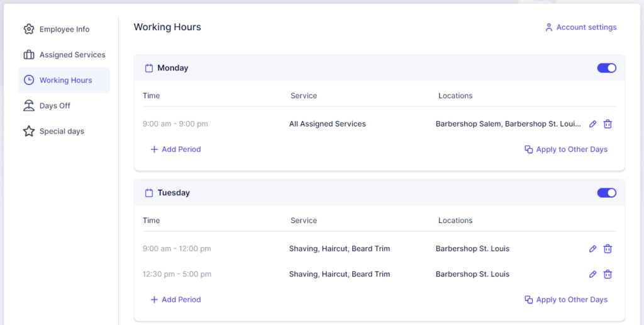Disable the Monday working hours toggle
The height and width of the screenshot is (325, 644).
click(x=606, y=68)
